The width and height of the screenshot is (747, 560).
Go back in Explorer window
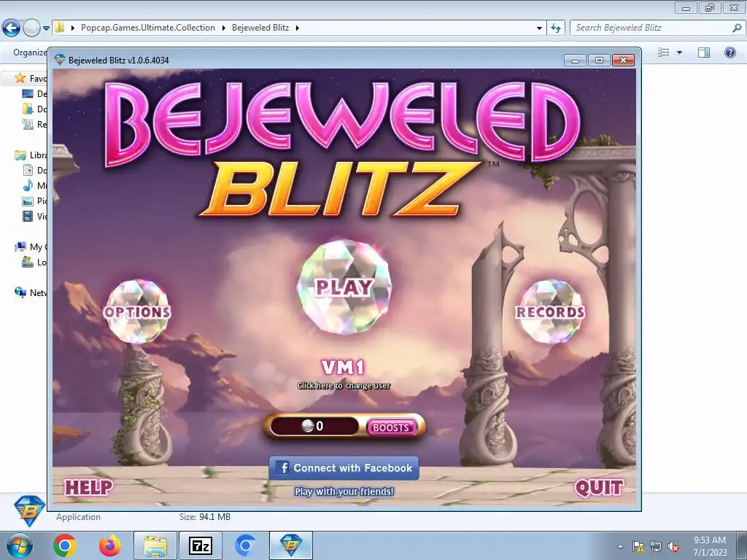(x=12, y=28)
